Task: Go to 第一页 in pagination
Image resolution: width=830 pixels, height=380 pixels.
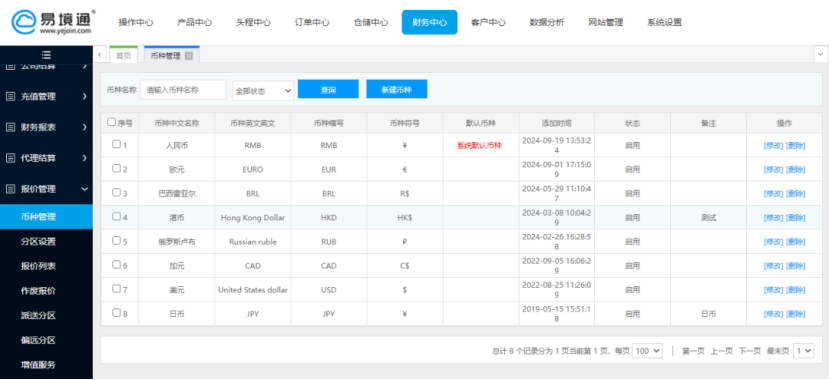Action: pyautogui.click(x=693, y=351)
